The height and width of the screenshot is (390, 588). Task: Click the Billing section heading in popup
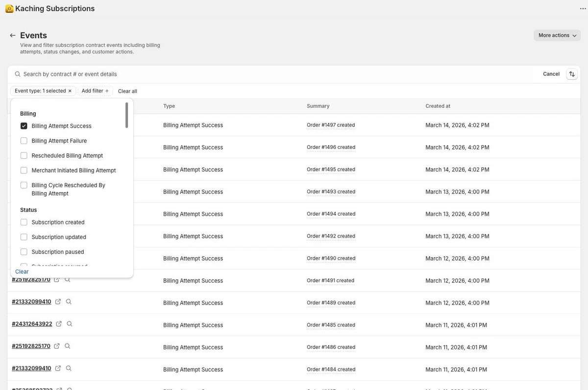28,114
